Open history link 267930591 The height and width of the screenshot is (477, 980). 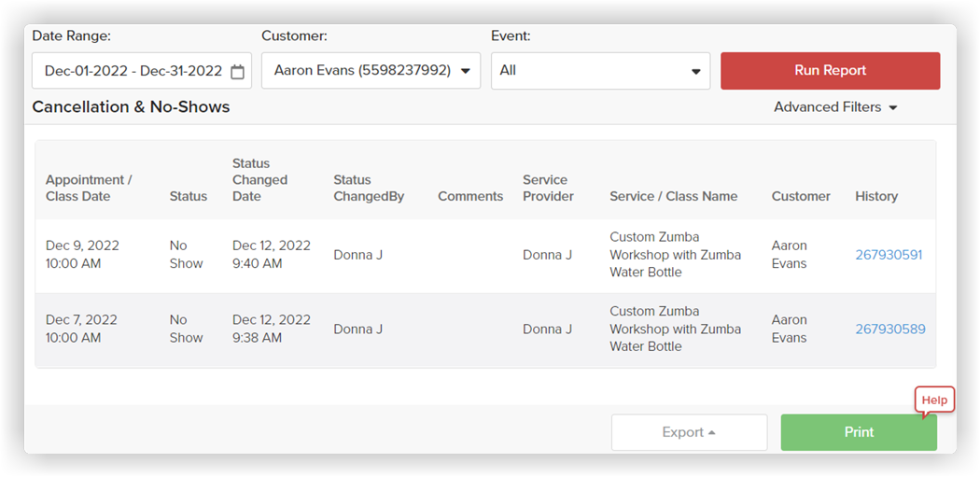click(889, 255)
